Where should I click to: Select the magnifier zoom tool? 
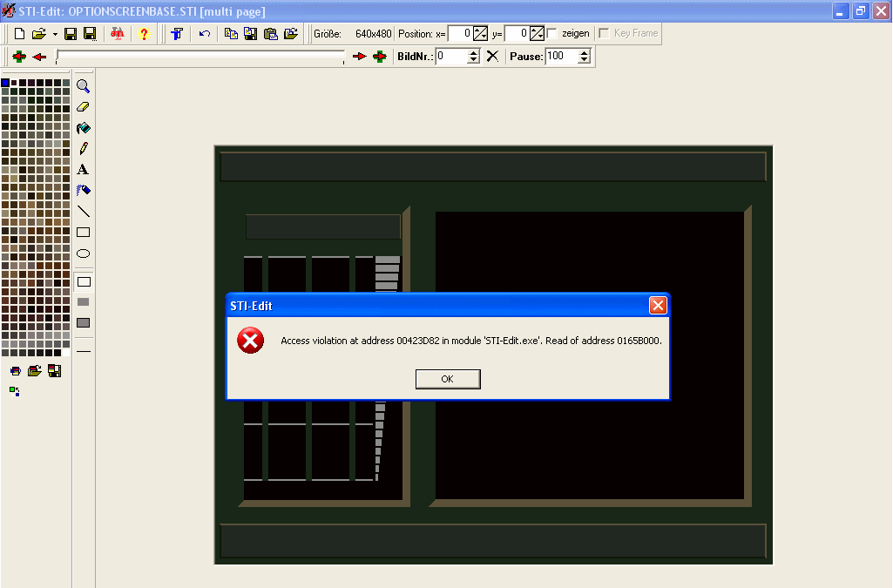(x=84, y=86)
